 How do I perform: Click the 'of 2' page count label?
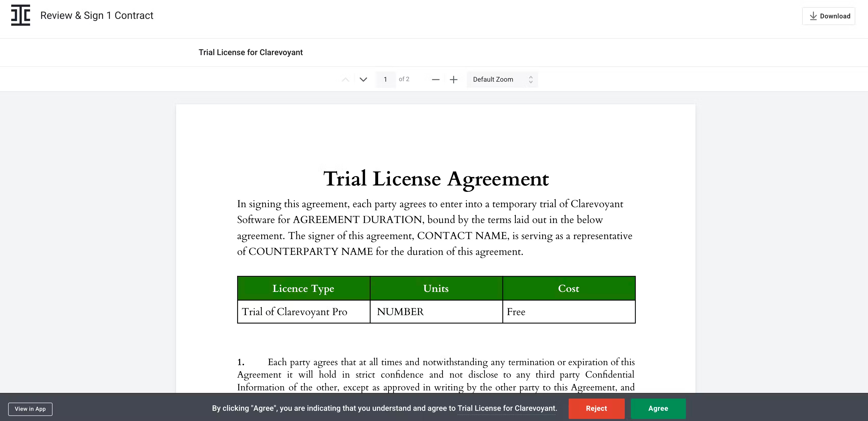pyautogui.click(x=404, y=79)
